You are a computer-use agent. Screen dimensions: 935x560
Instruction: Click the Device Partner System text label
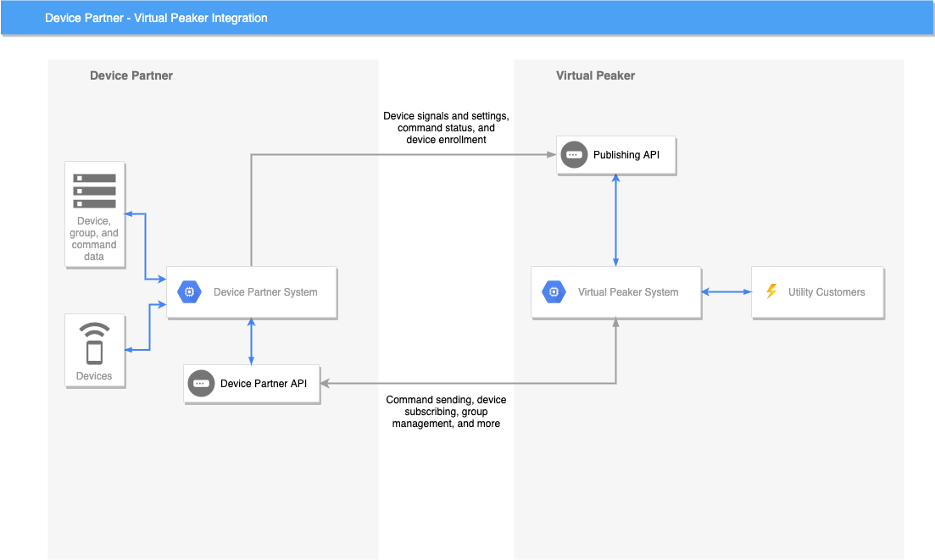pos(265,292)
